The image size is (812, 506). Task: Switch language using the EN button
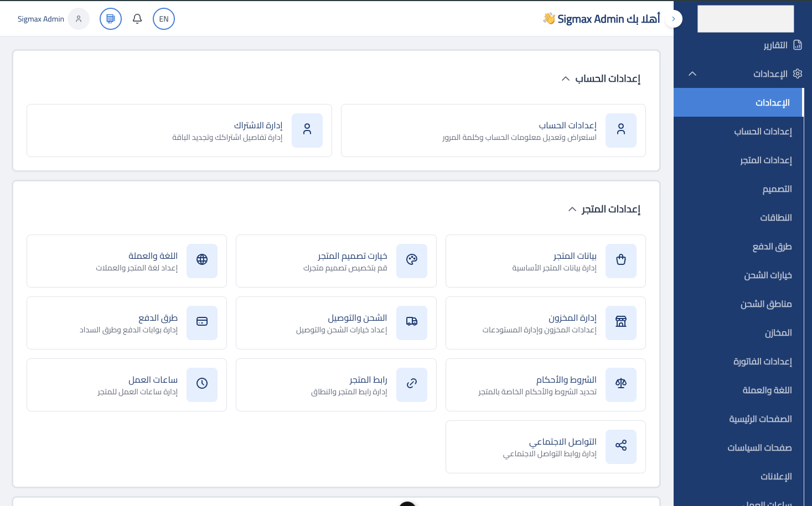163,18
